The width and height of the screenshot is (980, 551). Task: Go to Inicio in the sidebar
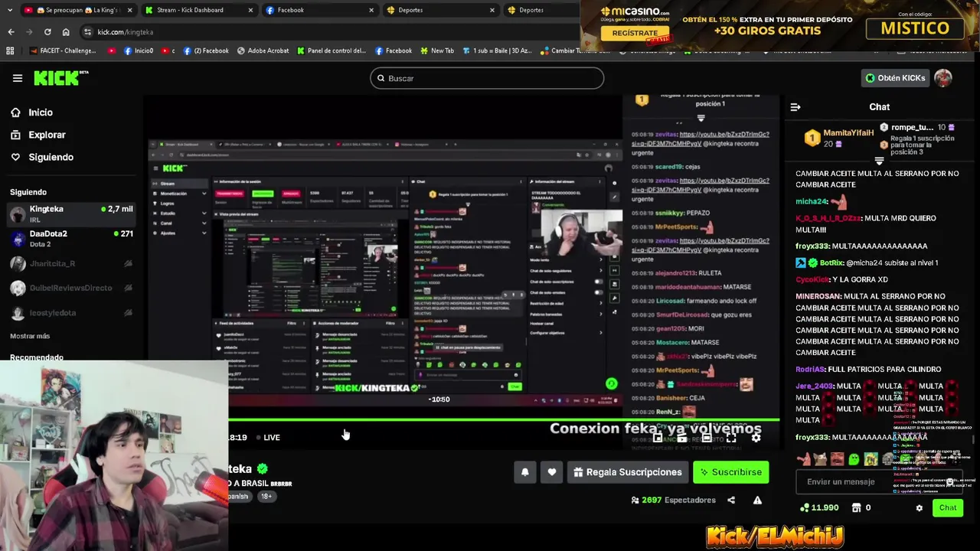[31, 112]
